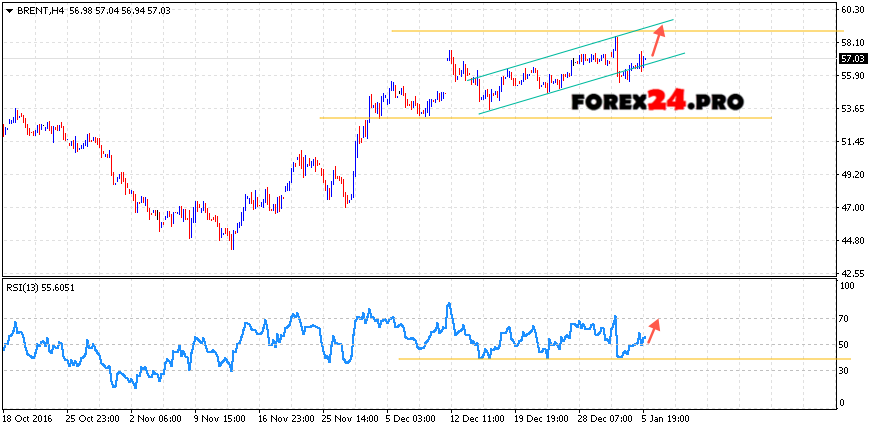Screen dimensions: 876x430
Task: Click the 30 level on RSI scale
Action: [x=846, y=371]
